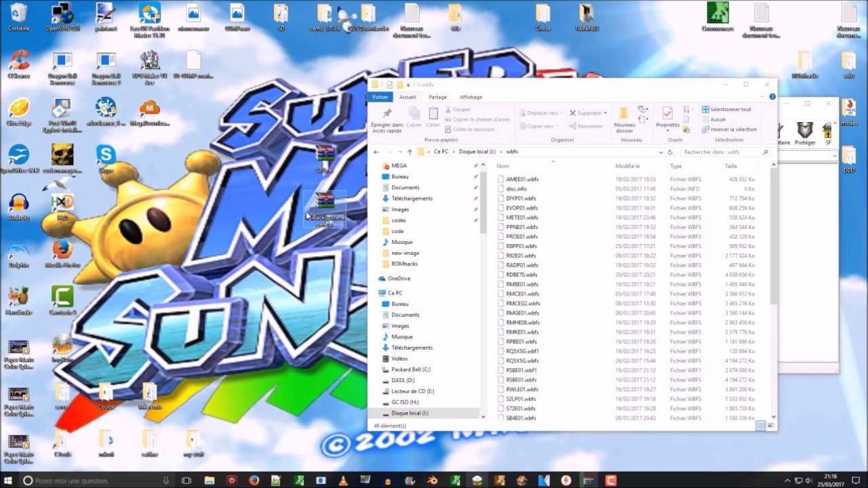The height and width of the screenshot is (488, 868).
Task: Click Disque local (I:) in address breadcrumb
Action: coord(477,152)
